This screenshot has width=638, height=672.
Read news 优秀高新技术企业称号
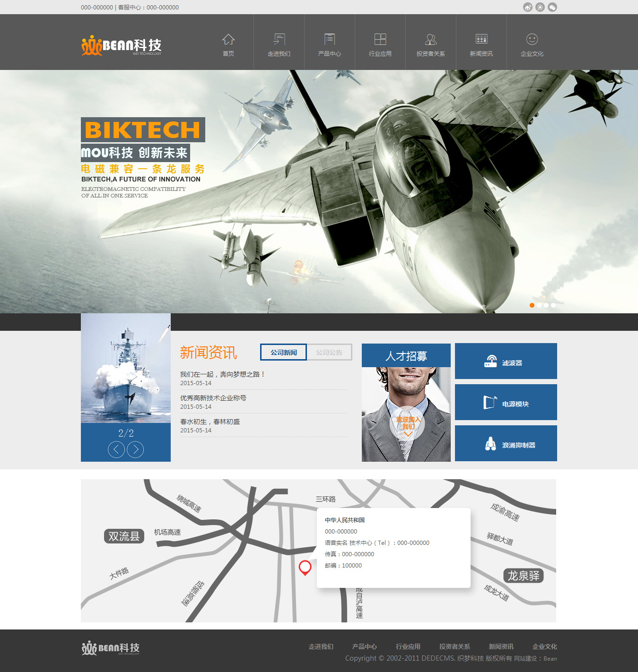[213, 398]
